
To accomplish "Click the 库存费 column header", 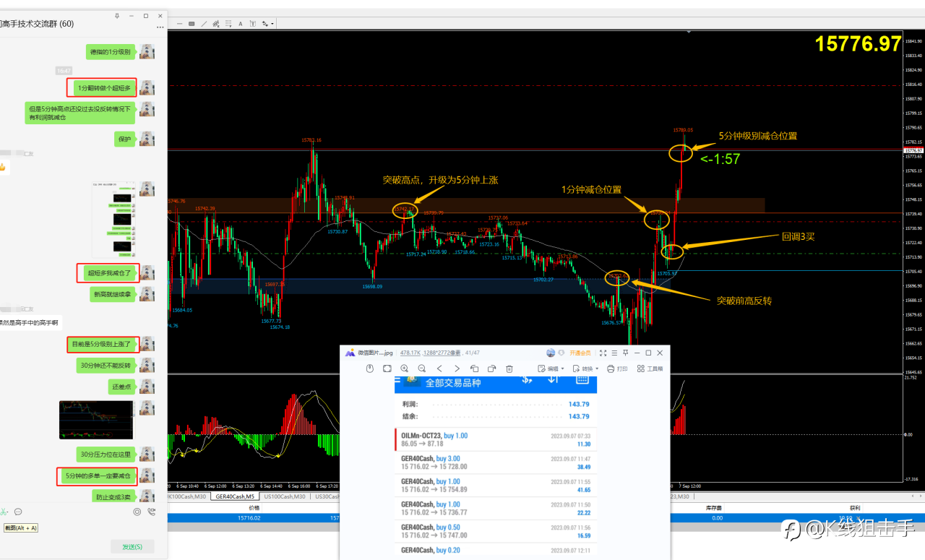I will tap(715, 508).
